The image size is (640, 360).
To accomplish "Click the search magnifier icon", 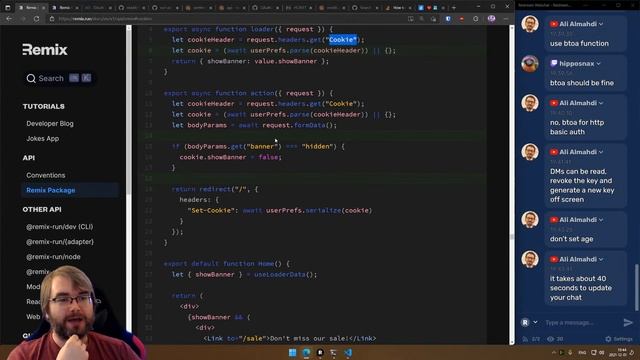I will point(31,78).
